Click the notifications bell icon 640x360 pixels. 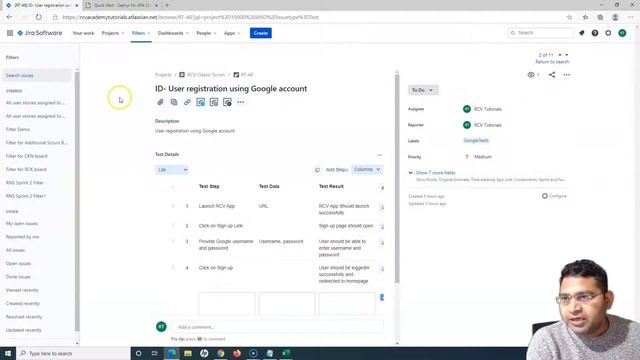click(x=582, y=33)
